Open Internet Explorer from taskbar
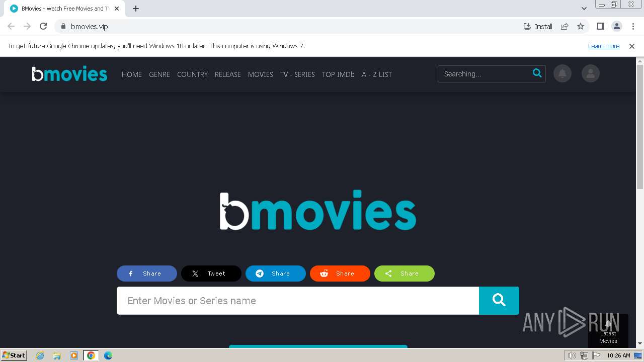The width and height of the screenshot is (644, 362). pos(40,355)
